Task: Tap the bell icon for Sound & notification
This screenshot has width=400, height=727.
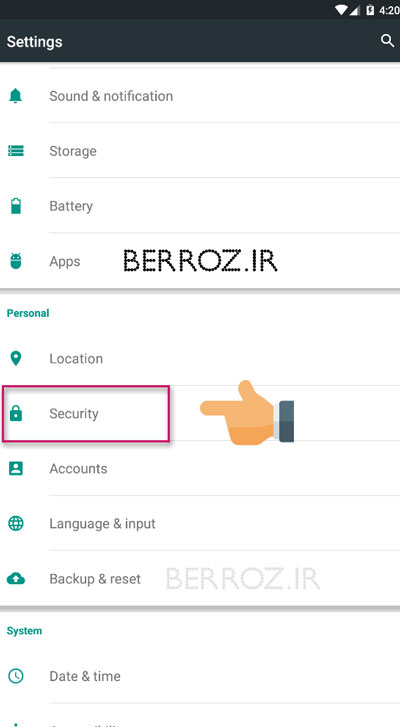Action: (x=16, y=96)
